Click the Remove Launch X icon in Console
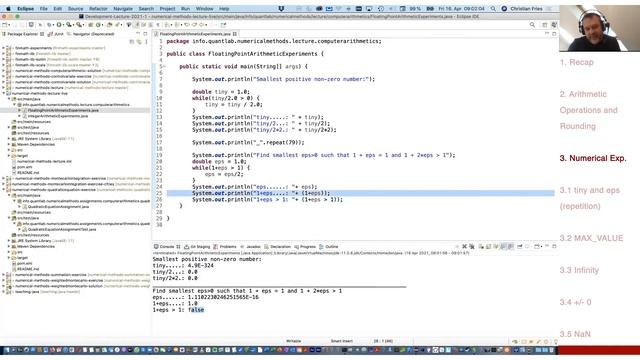 (464, 247)
